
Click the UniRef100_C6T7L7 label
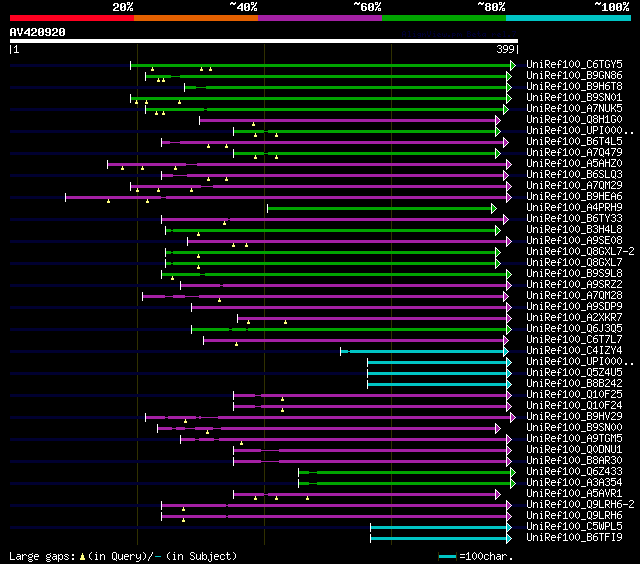pos(574,340)
